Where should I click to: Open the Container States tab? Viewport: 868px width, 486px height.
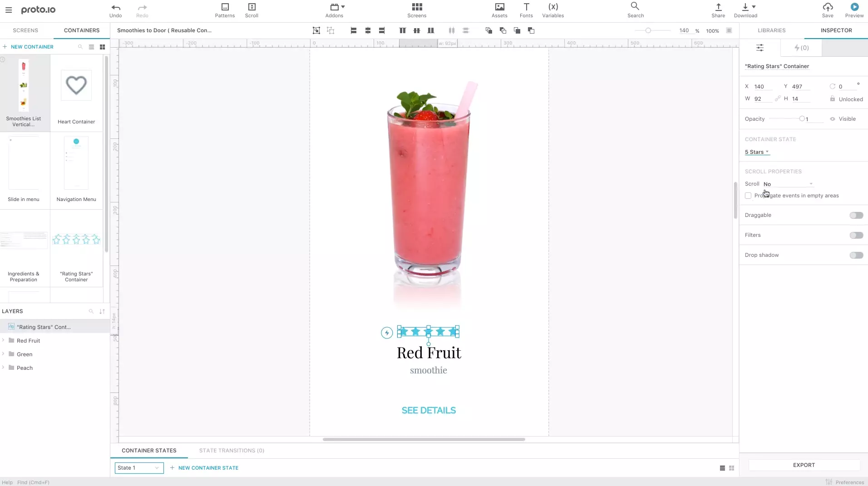(x=149, y=451)
